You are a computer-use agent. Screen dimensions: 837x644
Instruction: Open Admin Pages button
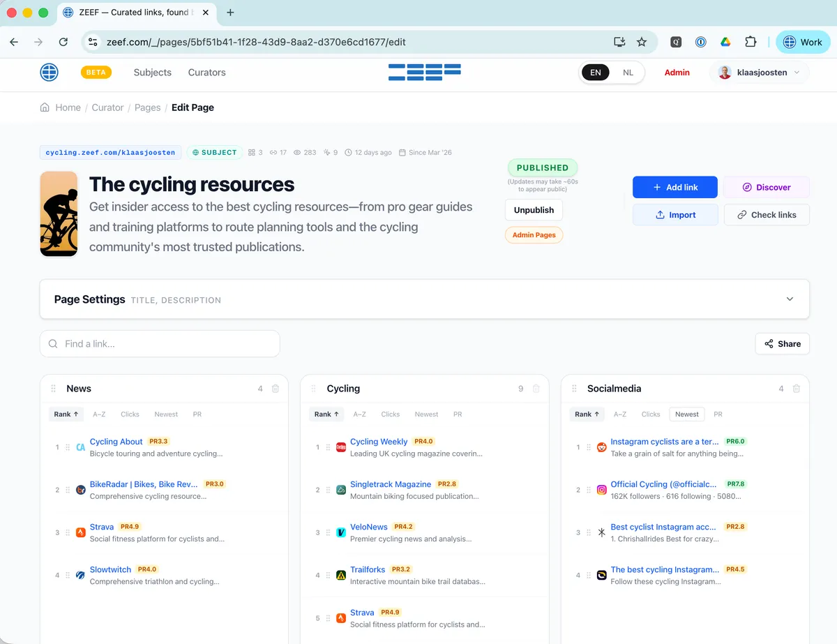coord(534,235)
